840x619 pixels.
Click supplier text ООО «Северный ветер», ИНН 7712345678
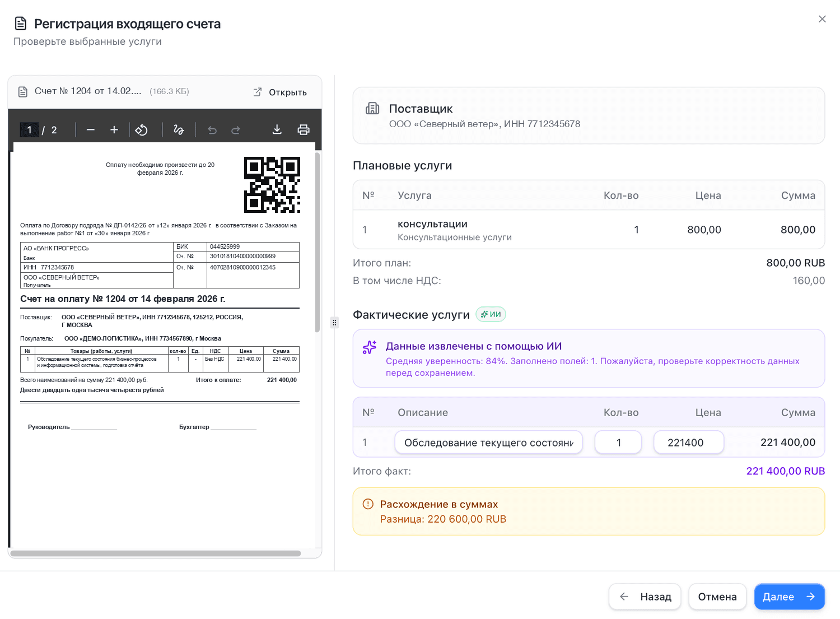pos(484,124)
